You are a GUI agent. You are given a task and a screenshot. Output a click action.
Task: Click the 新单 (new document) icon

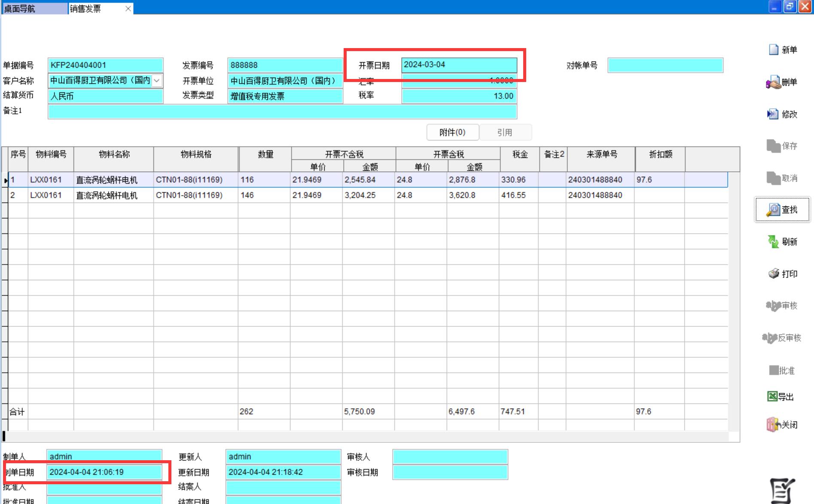pyautogui.click(x=774, y=50)
